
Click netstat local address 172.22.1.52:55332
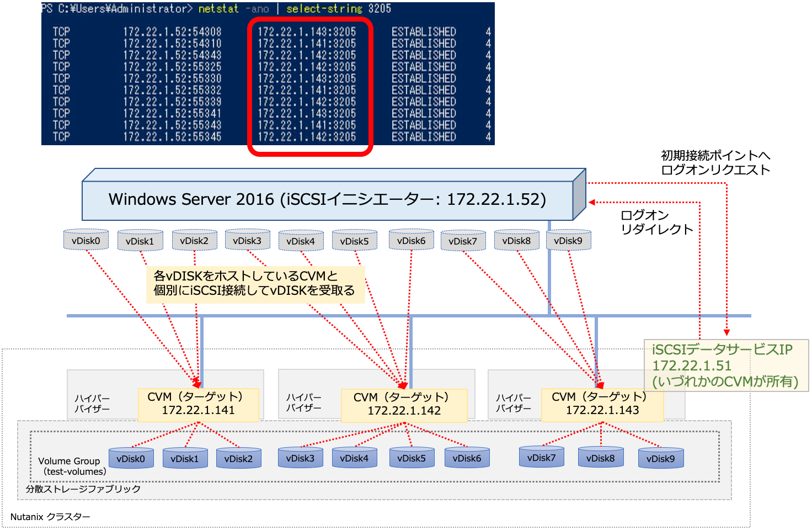click(x=172, y=90)
